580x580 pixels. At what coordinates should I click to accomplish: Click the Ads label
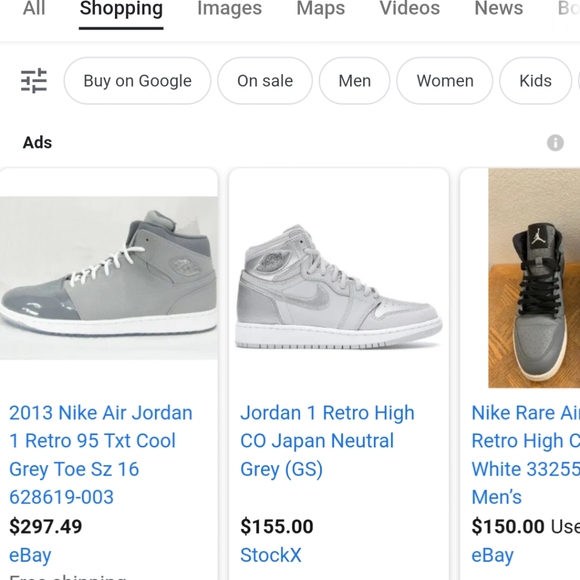point(37,143)
